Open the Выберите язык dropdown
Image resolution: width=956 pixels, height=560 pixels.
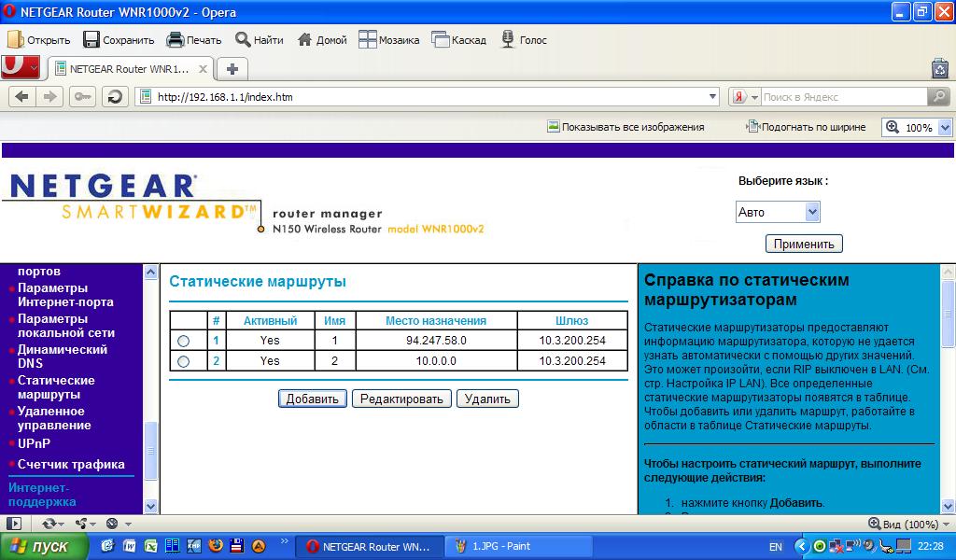click(778, 212)
